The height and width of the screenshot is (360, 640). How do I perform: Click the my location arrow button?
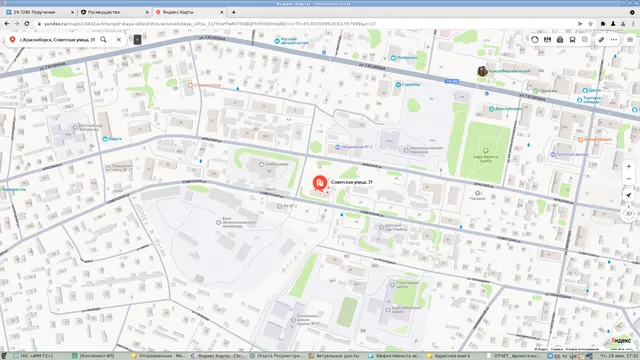(x=629, y=196)
